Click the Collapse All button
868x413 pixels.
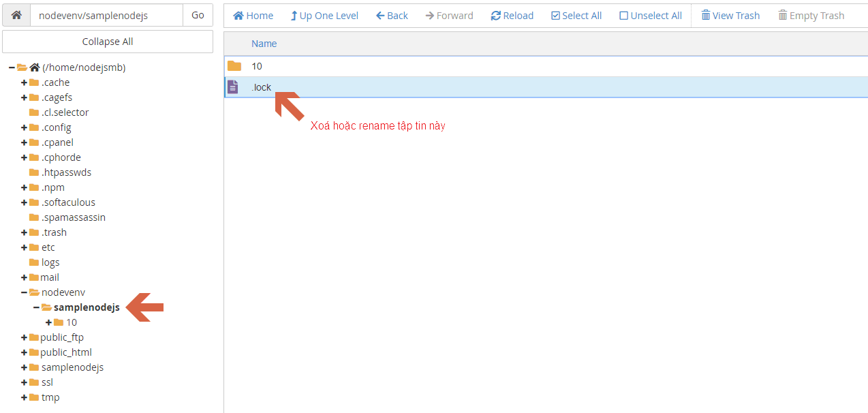(108, 42)
